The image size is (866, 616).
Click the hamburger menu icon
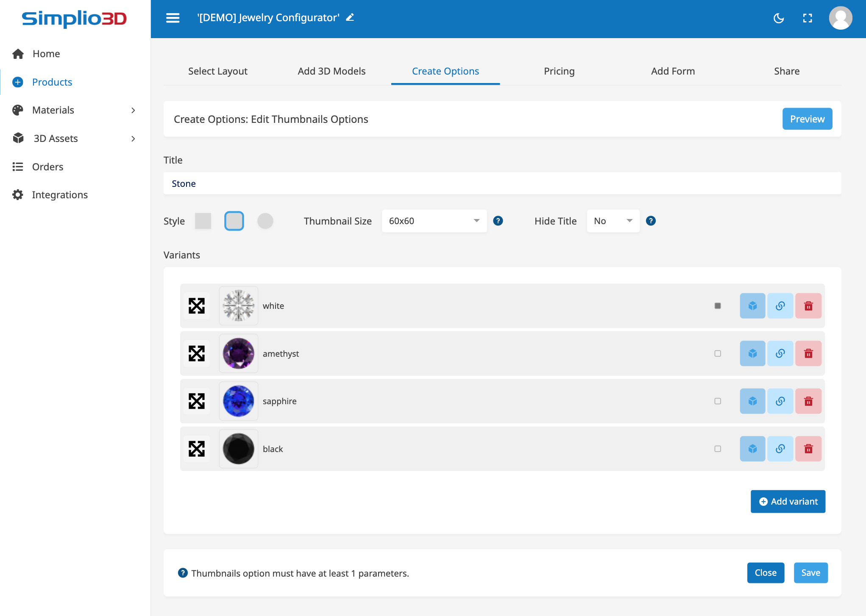point(173,18)
